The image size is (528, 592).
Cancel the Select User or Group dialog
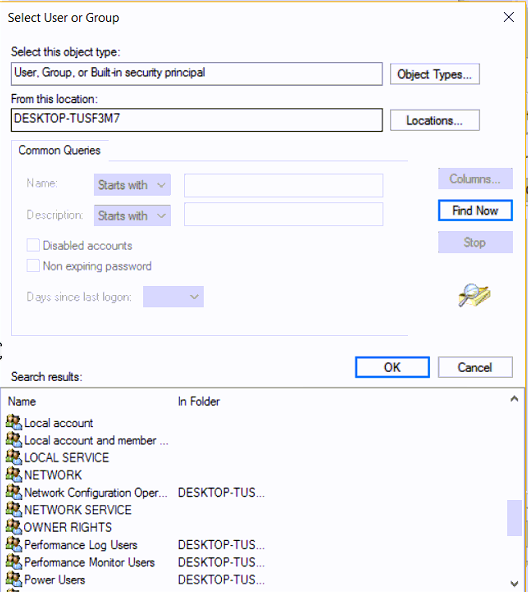point(475,367)
